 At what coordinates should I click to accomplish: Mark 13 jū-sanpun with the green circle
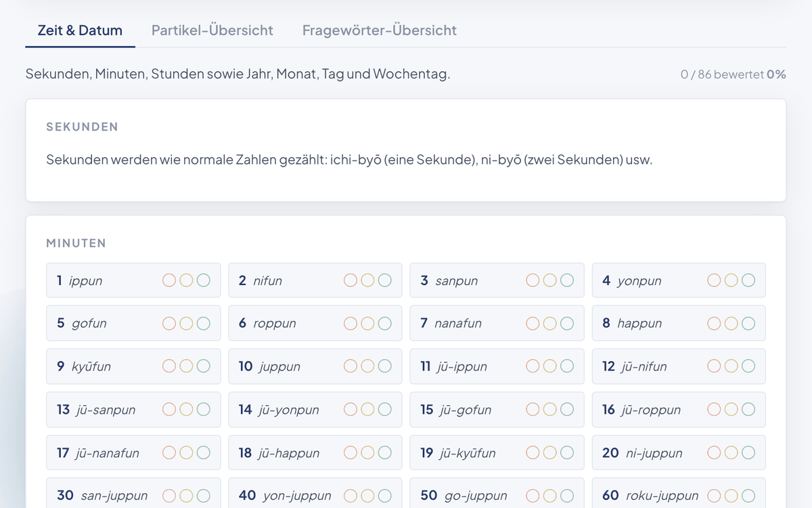(204, 410)
